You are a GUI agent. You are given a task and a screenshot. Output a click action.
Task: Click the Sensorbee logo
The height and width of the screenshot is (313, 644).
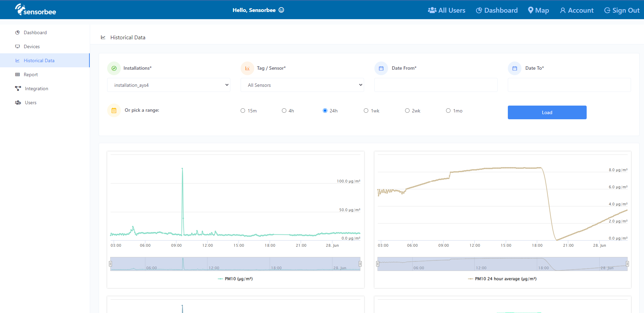(35, 10)
